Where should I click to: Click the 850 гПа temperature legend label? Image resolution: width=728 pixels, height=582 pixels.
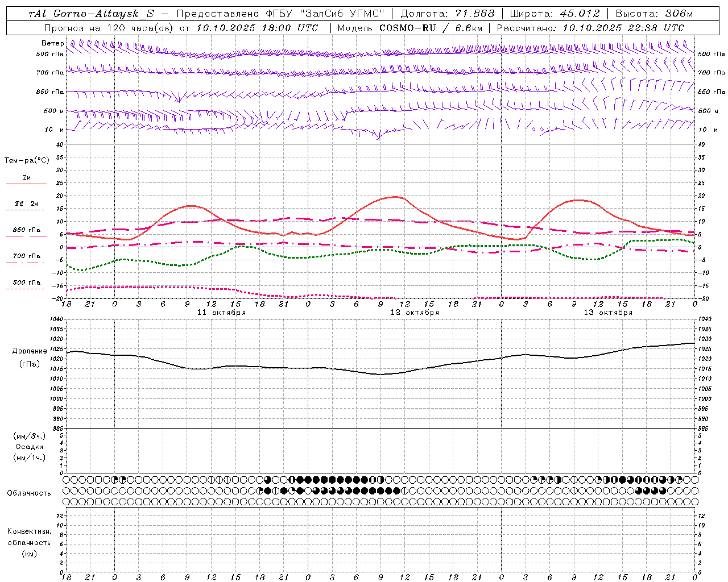[26, 230]
